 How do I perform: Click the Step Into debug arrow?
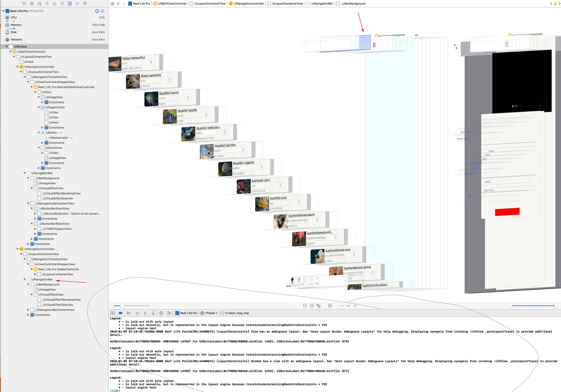click(x=145, y=313)
